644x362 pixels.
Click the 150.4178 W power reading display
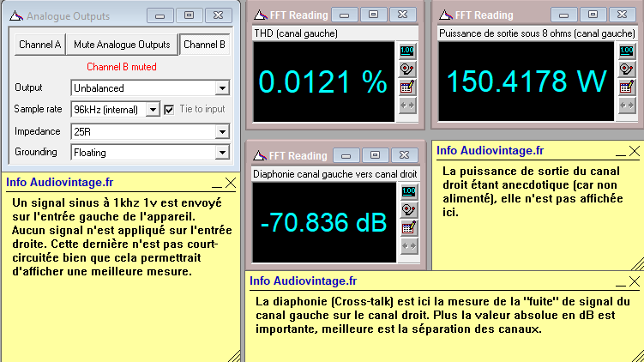tap(527, 81)
